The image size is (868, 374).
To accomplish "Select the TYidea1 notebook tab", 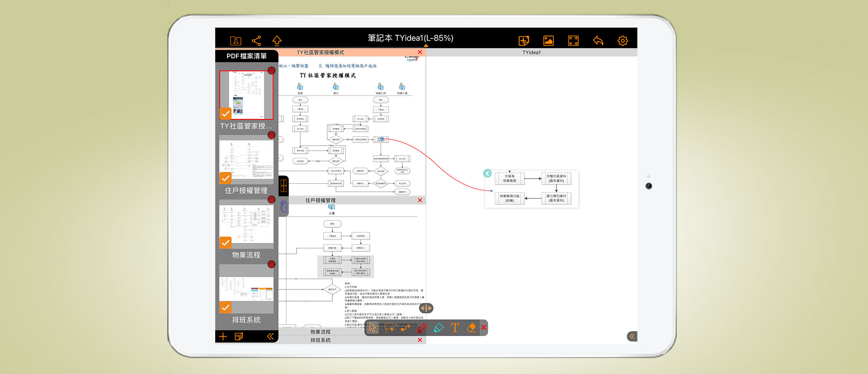I will [532, 52].
